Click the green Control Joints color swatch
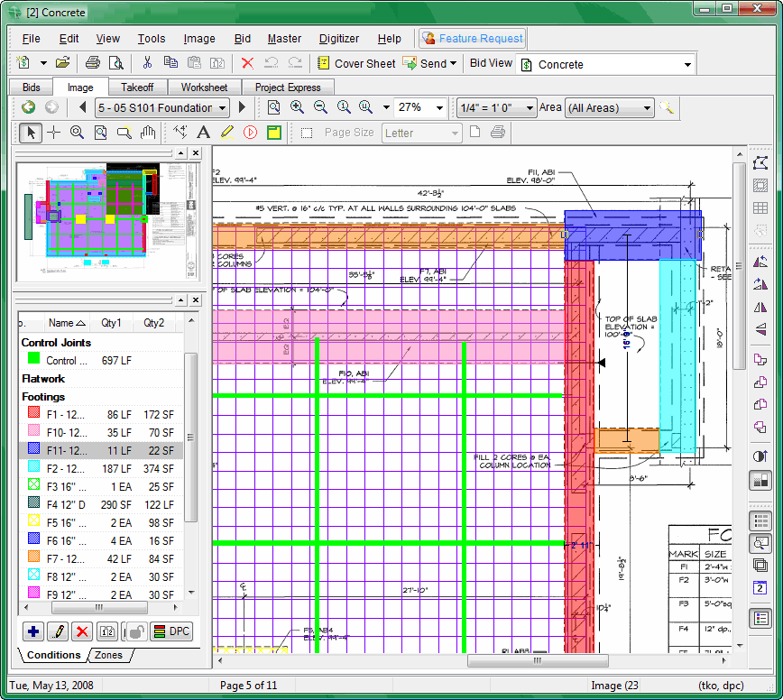The height and width of the screenshot is (700, 783). coord(33,358)
